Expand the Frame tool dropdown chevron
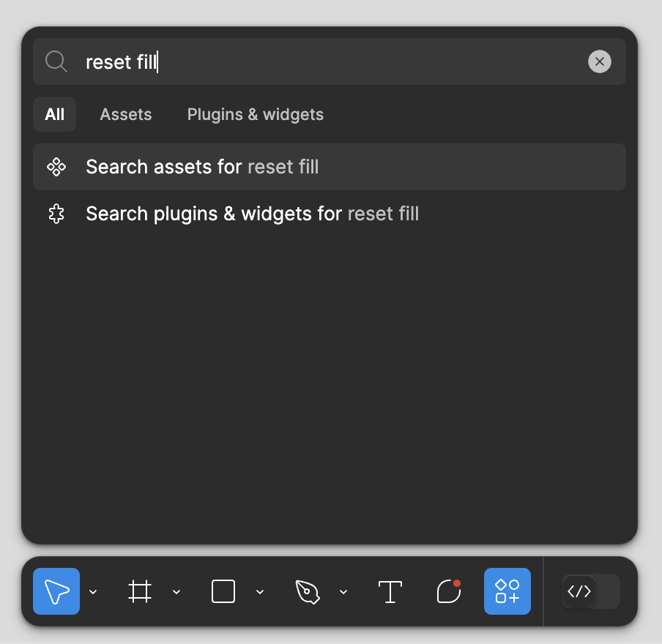Viewport: 662px width, 644px height. click(x=176, y=591)
